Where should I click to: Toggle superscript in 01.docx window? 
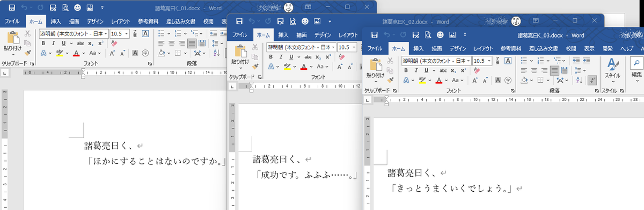pyautogui.click(x=100, y=43)
